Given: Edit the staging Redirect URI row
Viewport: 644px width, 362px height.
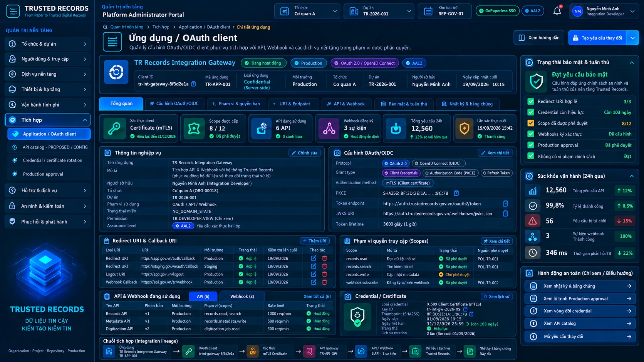Looking at the screenshot, I should click(314, 266).
